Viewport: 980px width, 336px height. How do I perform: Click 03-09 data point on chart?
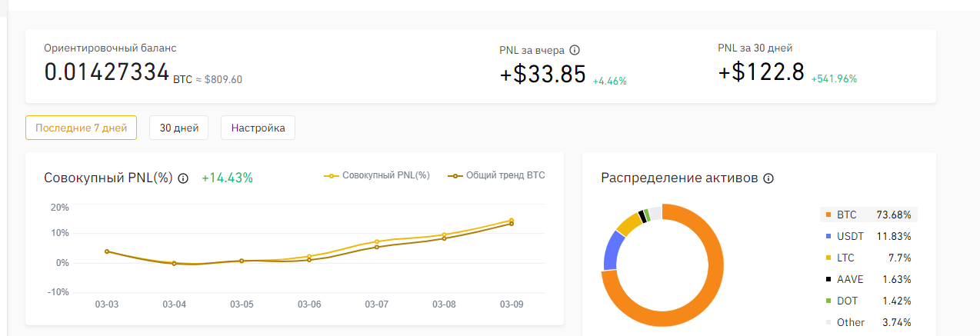[512, 221]
